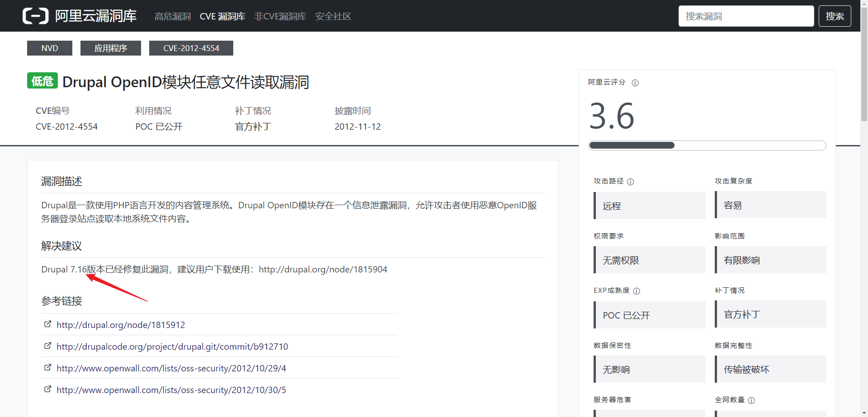Open info icon beside 阿里云评分
The height and width of the screenshot is (417, 868).
(x=635, y=83)
